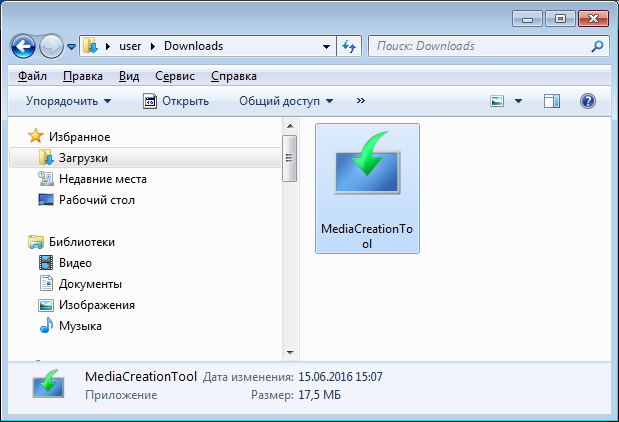The height and width of the screenshot is (422, 619).
Task: Change view with the view icon button
Action: point(497,101)
